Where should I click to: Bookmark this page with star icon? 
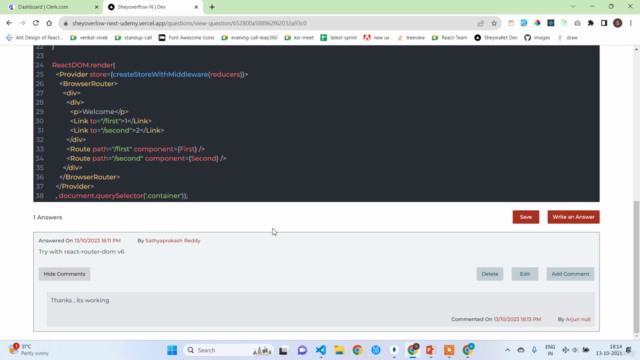point(494,23)
